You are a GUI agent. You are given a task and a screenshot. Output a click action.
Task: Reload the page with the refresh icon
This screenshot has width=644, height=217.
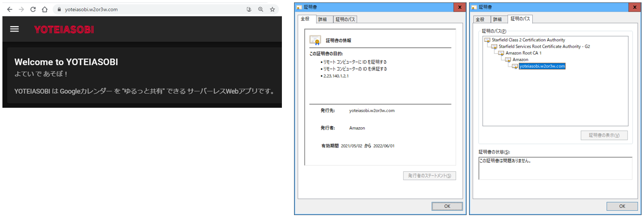pyautogui.click(x=33, y=9)
